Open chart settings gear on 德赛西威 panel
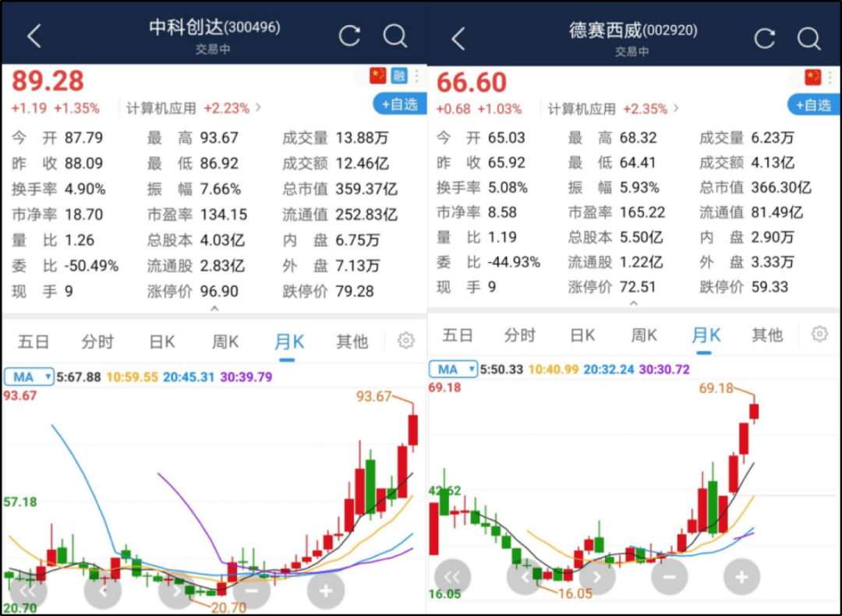The image size is (842, 616). (819, 334)
